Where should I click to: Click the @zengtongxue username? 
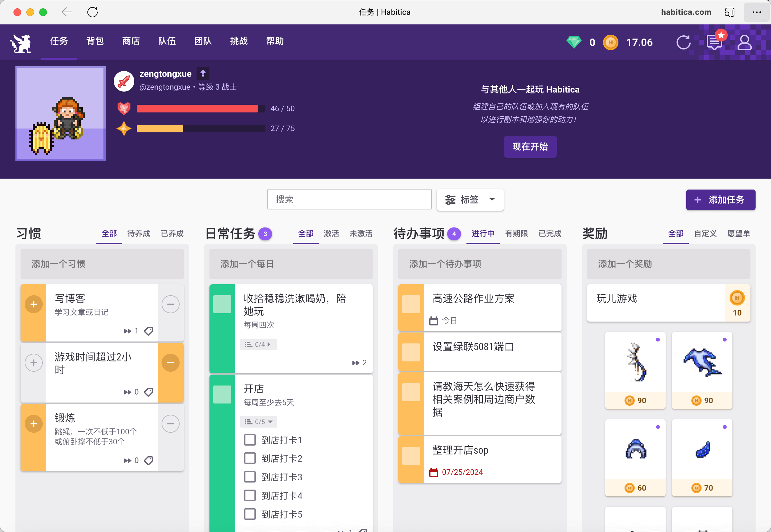click(x=165, y=87)
